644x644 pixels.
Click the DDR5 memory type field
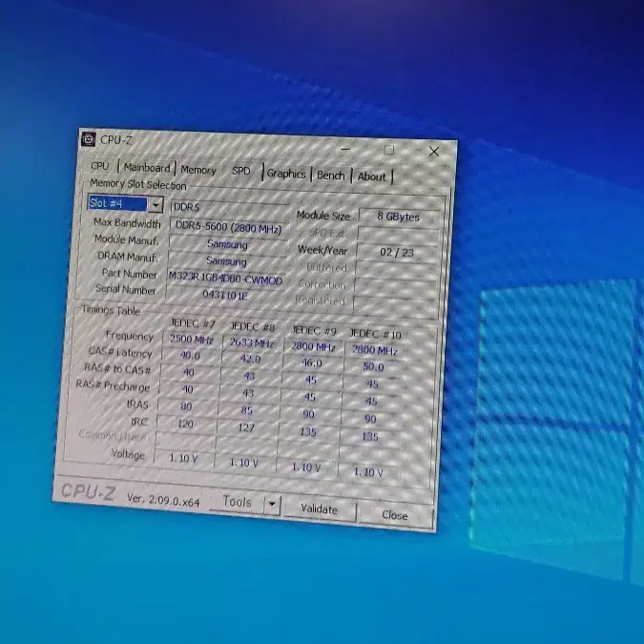coord(229,208)
